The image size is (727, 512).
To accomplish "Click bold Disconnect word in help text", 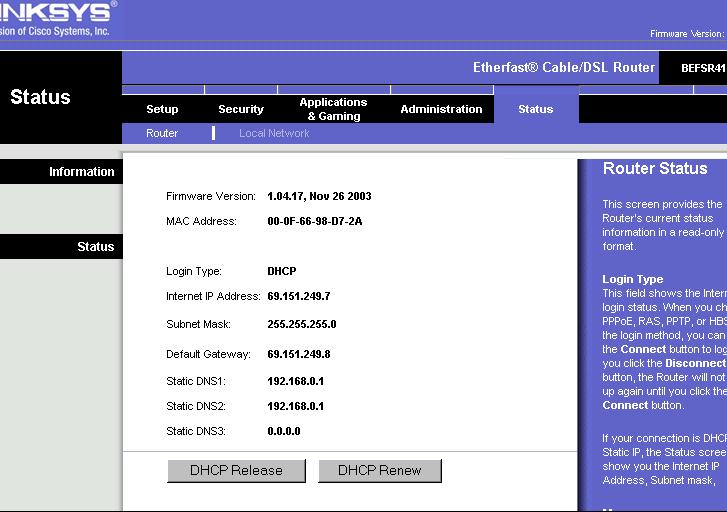I will pyautogui.click(x=695, y=363).
